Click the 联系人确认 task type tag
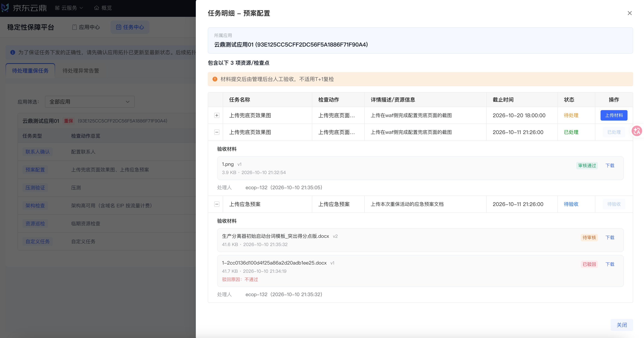The image size is (644, 338). [x=37, y=152]
